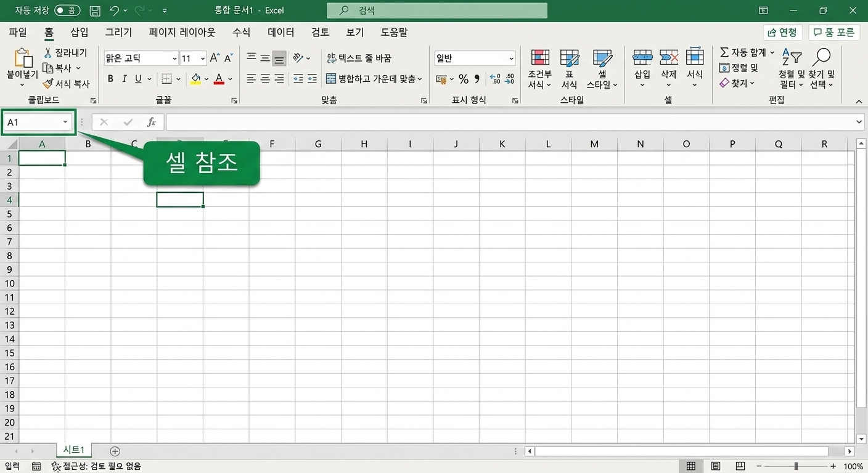Click the Comma style button
The image size is (868, 473).
[477, 79]
